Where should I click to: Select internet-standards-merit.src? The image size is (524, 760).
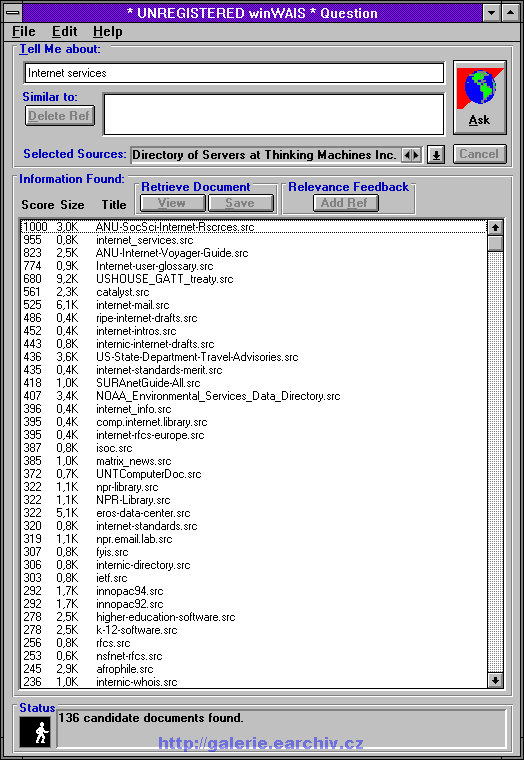(x=254, y=370)
